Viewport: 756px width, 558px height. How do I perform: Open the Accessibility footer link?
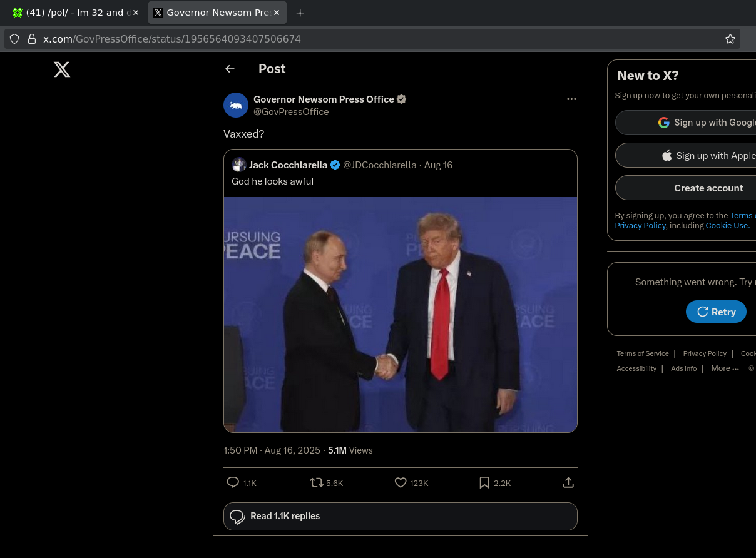click(x=636, y=368)
